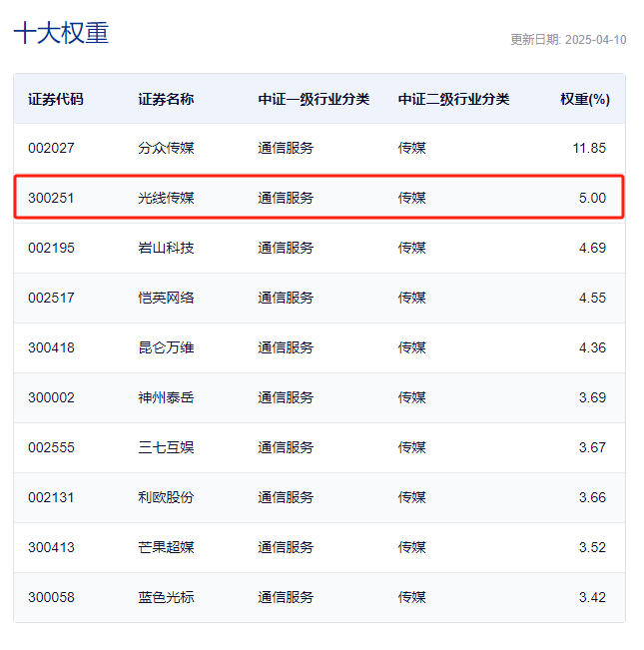Click 传媒 in the 光线传媒 row
This screenshot has height=650, width=644.
(412, 198)
